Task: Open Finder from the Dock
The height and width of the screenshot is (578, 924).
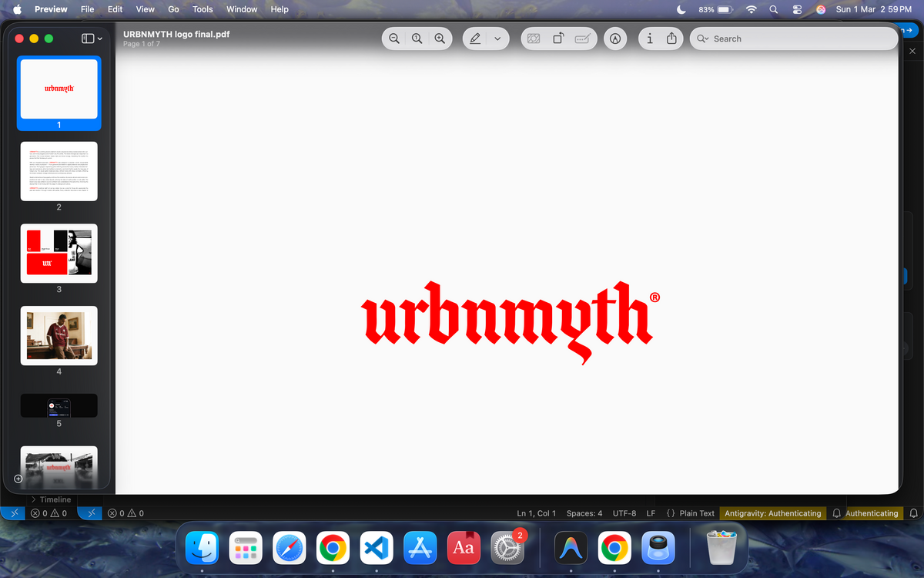Action: [203, 548]
